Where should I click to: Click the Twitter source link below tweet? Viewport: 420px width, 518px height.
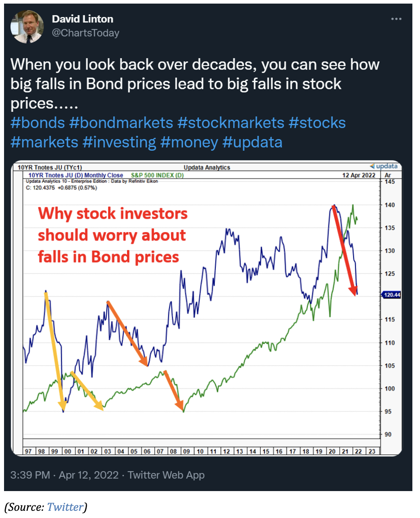point(65,507)
